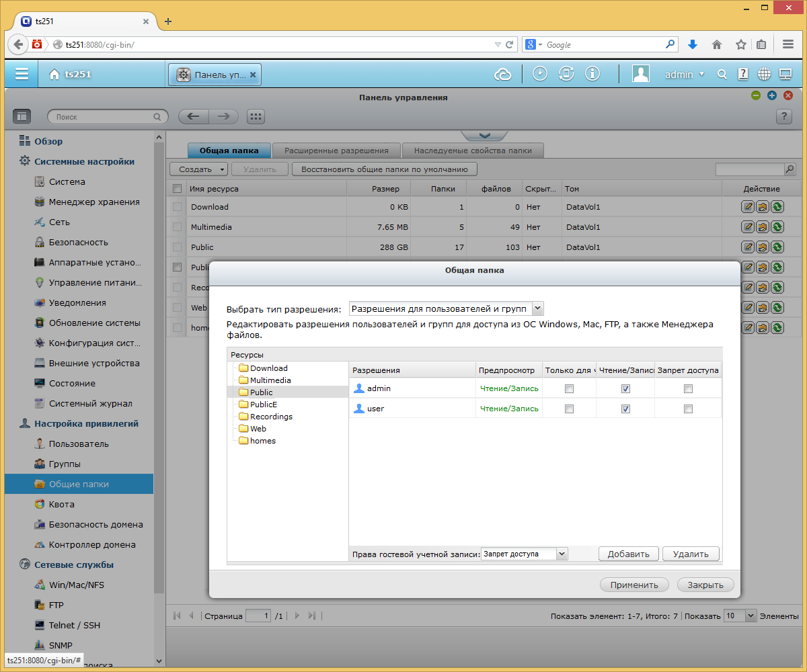Click the Добавить button

pos(629,554)
